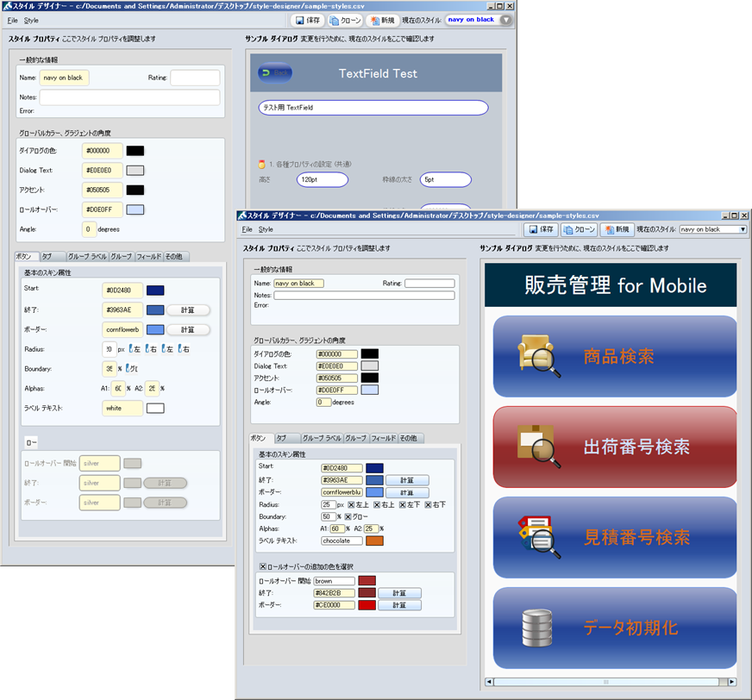Click 計算 button beside cornflowerblue border in front window
752x700 pixels.
tap(407, 492)
